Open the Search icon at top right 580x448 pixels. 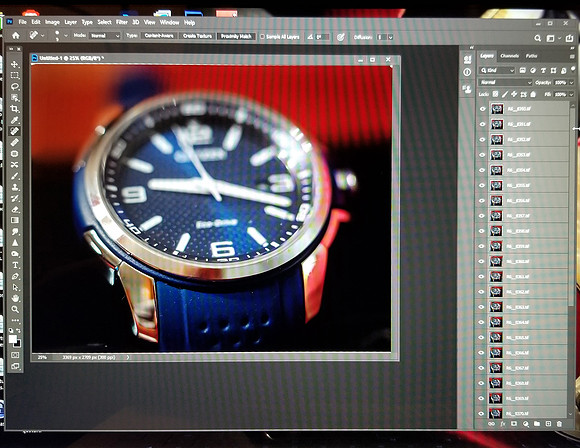[537, 38]
